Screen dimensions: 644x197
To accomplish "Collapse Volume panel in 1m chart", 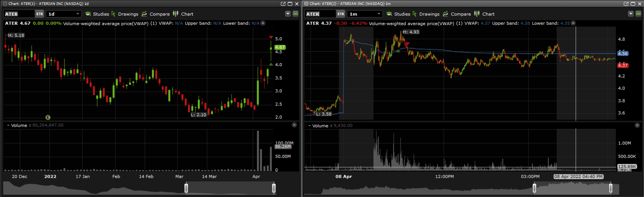I will point(310,126).
